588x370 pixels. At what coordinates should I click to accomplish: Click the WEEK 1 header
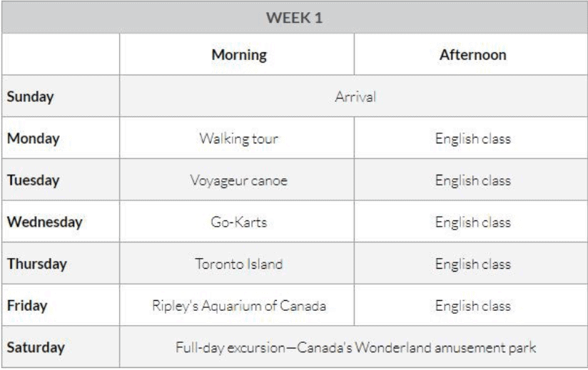coord(295,18)
